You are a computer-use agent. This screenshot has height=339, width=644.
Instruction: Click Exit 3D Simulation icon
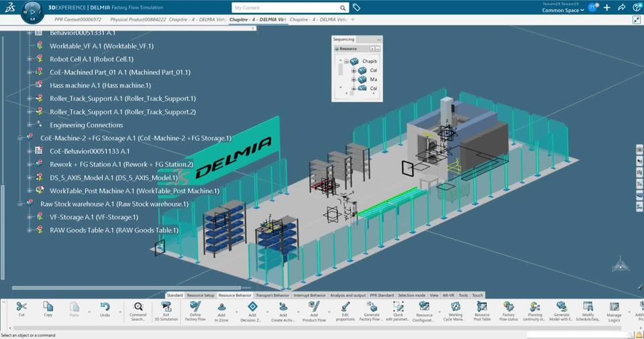coord(166,307)
